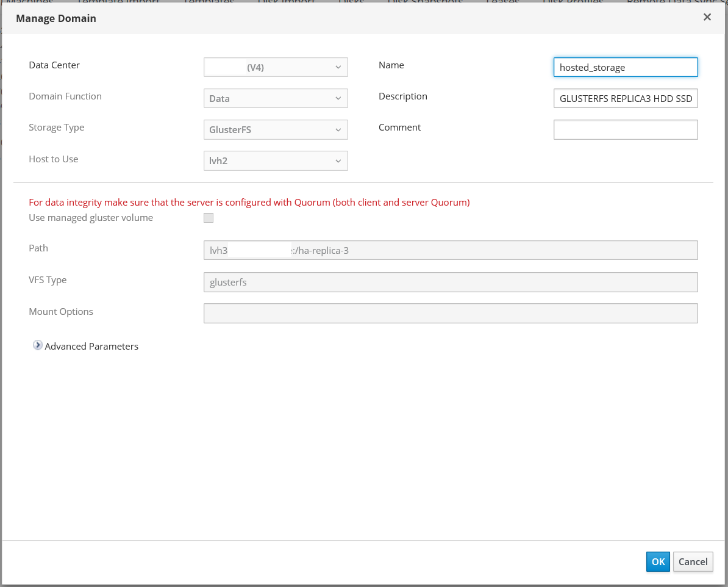Screen dimensions: 728x587
Task: Open the Domain Function dropdown
Action: click(276, 98)
